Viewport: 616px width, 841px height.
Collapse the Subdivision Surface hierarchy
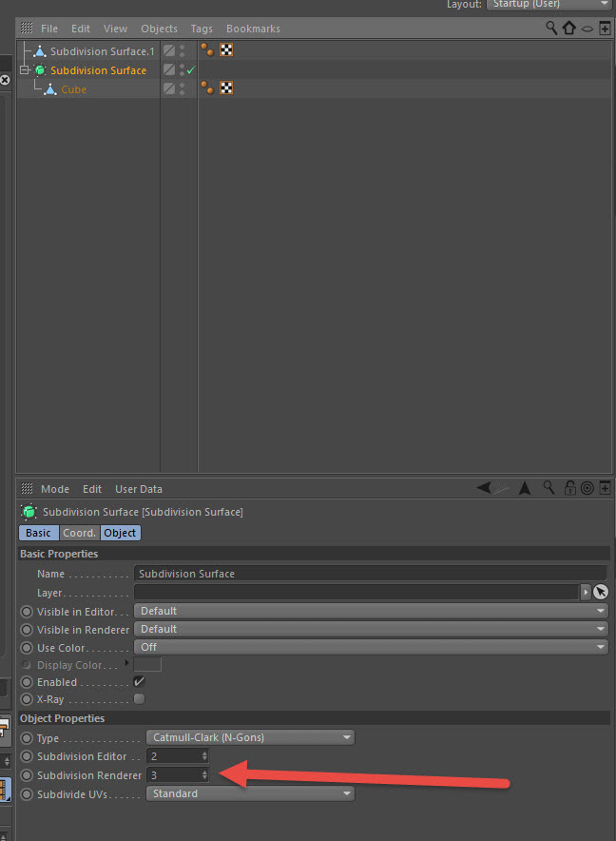[x=24, y=69]
